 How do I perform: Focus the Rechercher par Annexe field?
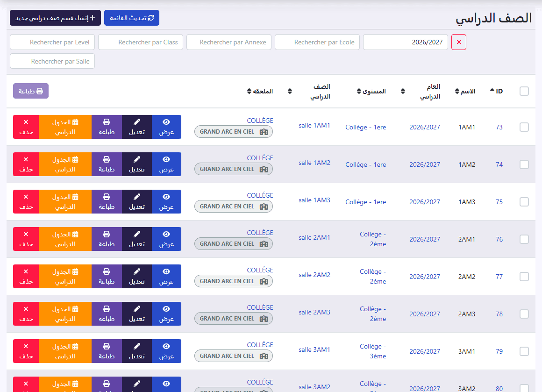coord(229,42)
